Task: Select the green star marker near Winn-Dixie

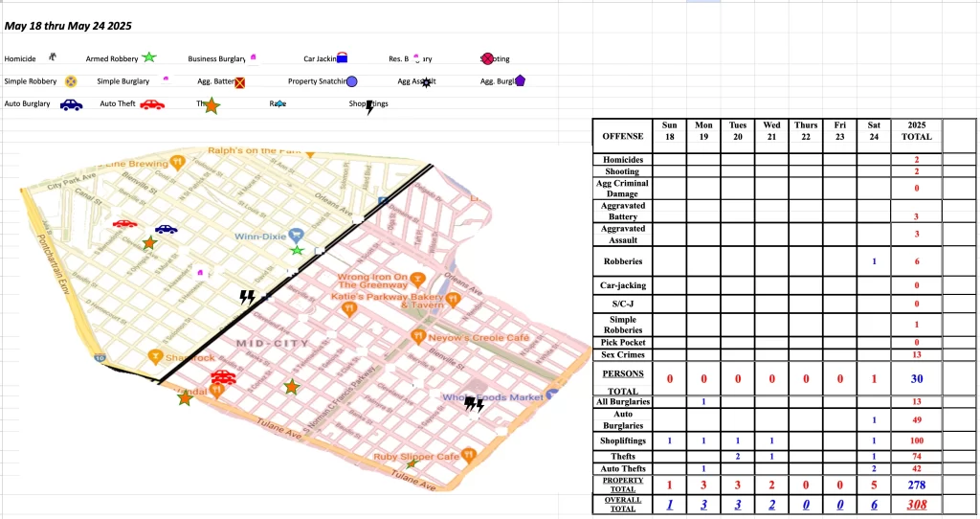Action: point(298,251)
